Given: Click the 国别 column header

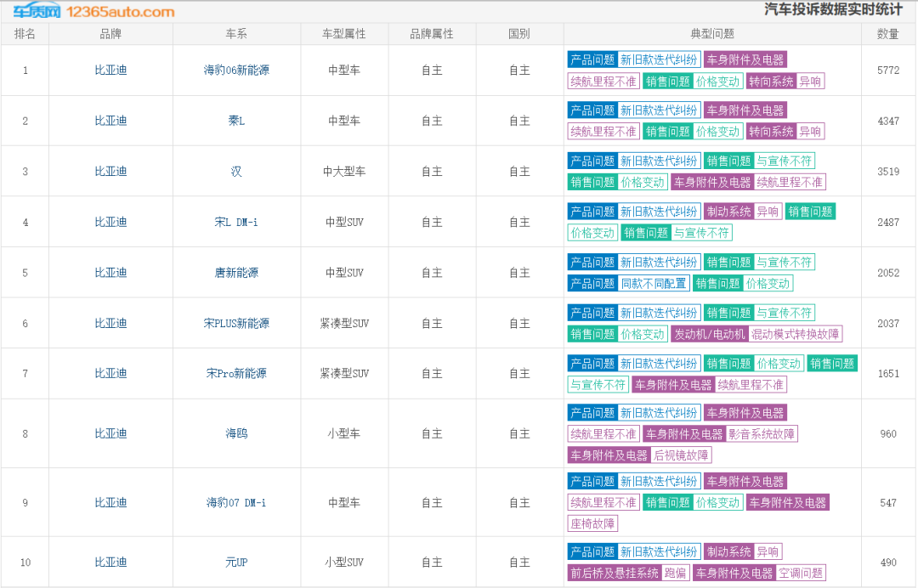Looking at the screenshot, I should [x=519, y=34].
